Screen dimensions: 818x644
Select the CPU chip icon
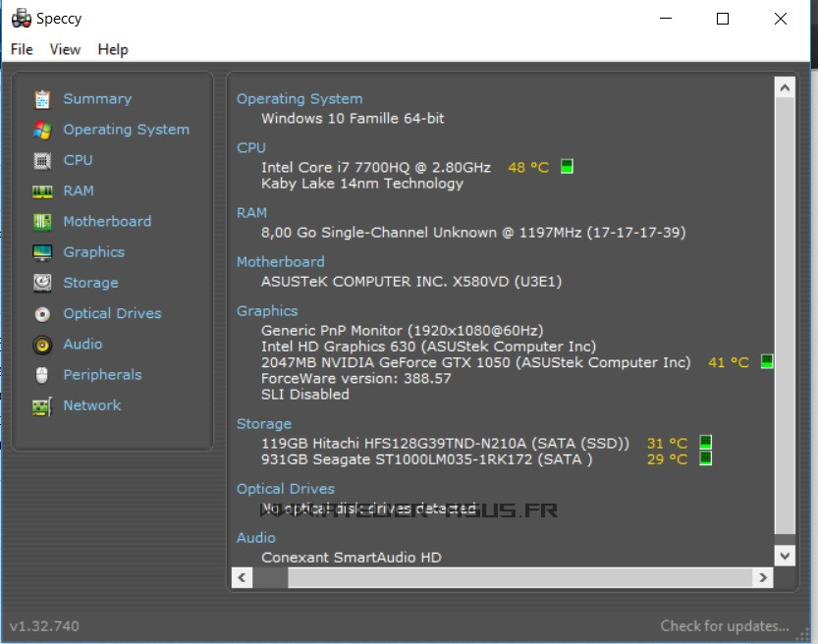[42, 160]
